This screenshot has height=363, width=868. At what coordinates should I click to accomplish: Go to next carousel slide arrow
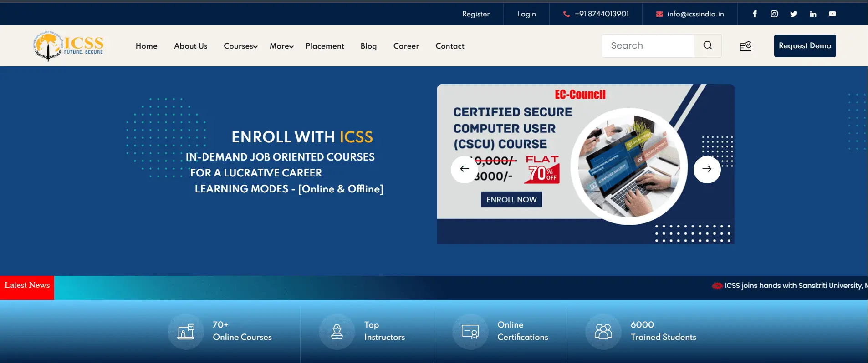click(x=707, y=169)
